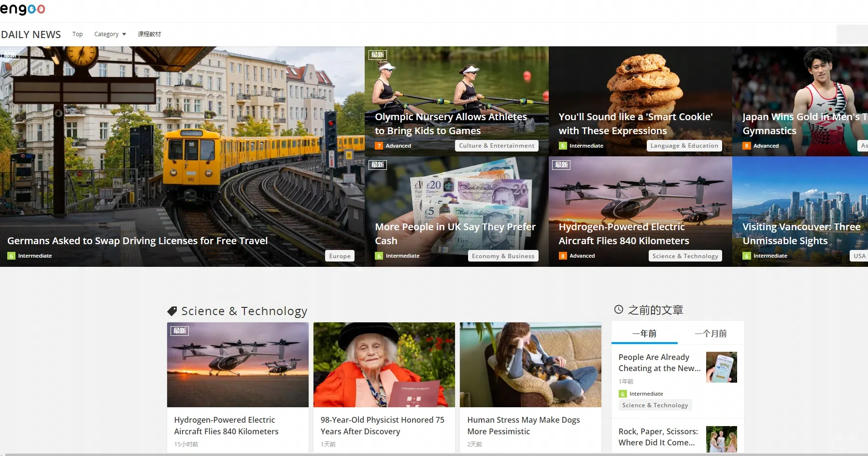Click level 6 badge on Germans driving licenses card
Screen dimensions: 868x456
(11, 256)
